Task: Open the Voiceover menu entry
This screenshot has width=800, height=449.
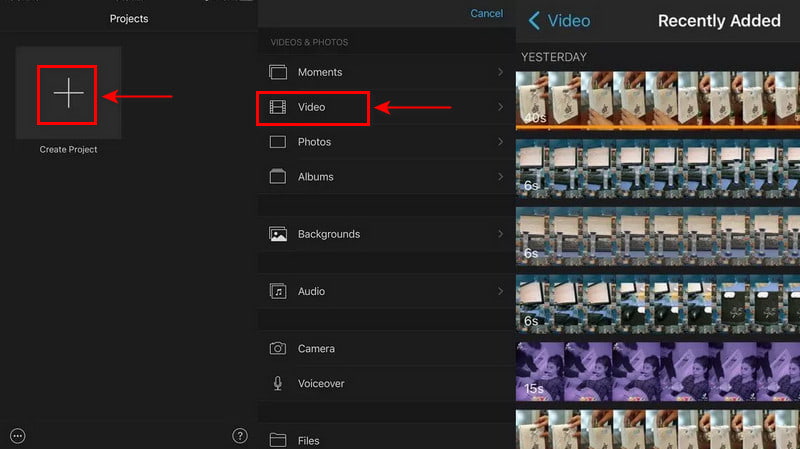Action: [387, 383]
